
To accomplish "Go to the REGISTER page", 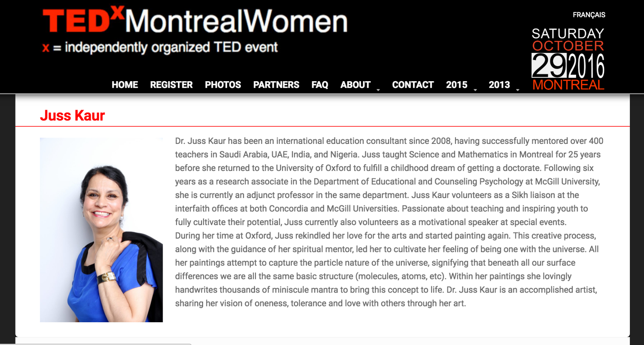I will (x=171, y=85).
